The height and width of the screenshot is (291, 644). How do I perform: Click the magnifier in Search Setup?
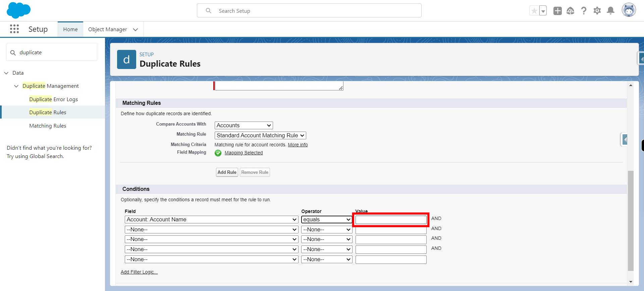pos(208,11)
